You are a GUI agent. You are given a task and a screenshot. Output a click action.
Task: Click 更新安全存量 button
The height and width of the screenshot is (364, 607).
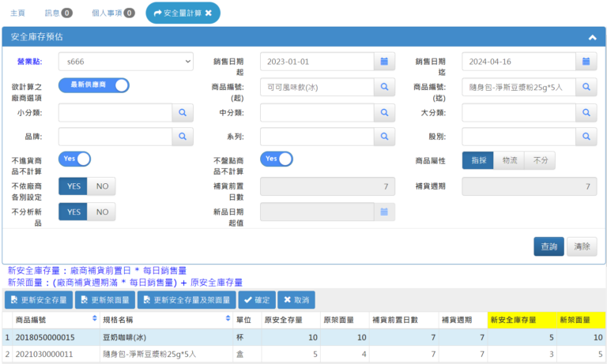(x=39, y=300)
